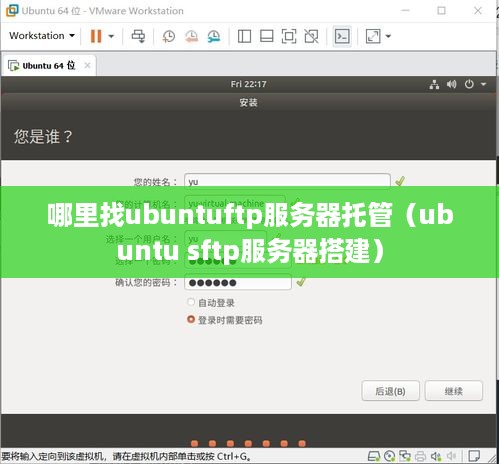Click the message log status icon

point(474,456)
